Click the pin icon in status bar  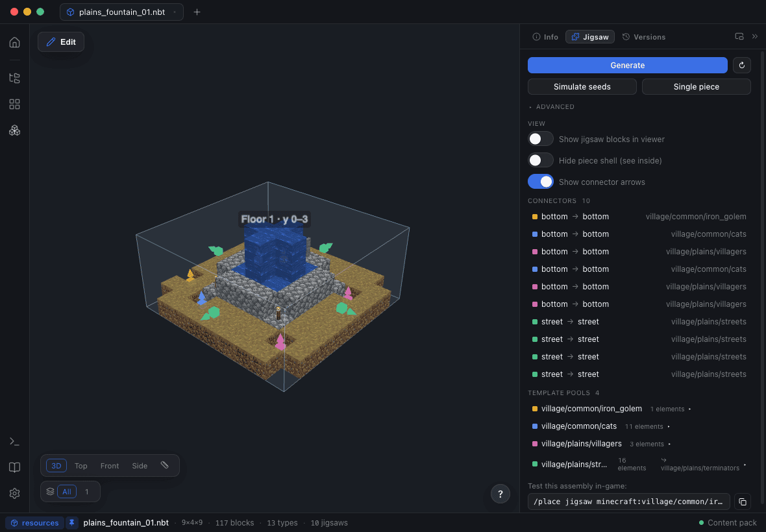coord(72,523)
